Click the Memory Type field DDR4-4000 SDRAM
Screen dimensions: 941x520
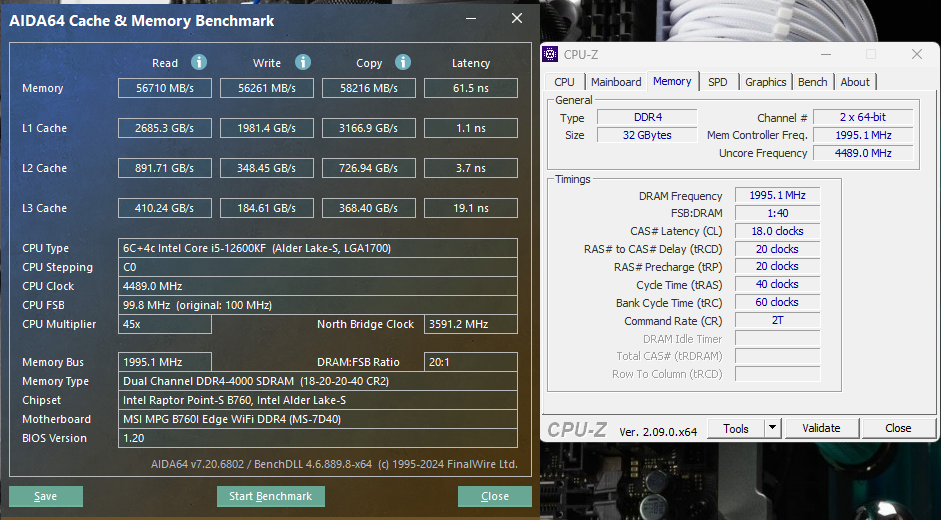click(x=317, y=381)
